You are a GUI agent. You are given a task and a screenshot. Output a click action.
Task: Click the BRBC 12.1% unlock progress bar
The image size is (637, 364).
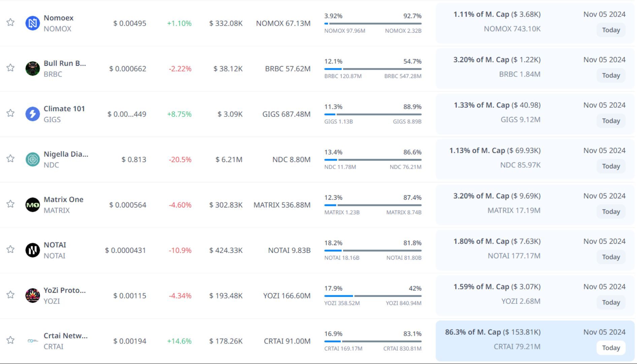[x=373, y=69]
